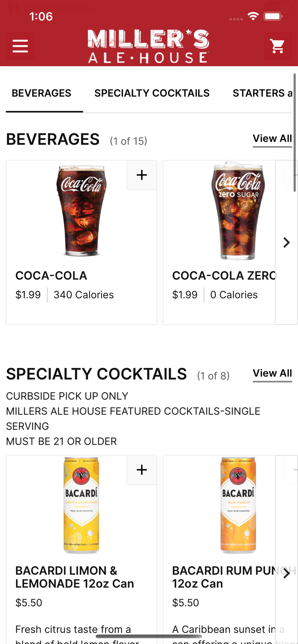Add Coca-Cola to the order
The height and width of the screenshot is (644, 298).
tap(141, 175)
